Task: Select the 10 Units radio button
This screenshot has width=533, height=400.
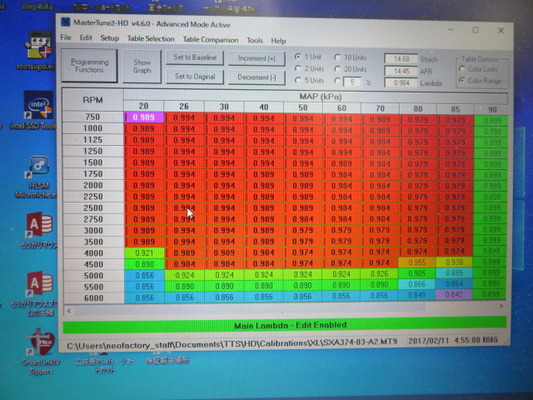Action: pos(337,57)
